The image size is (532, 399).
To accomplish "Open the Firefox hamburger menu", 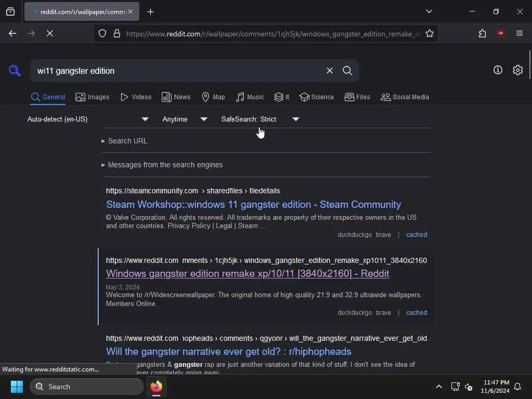I will (x=520, y=33).
